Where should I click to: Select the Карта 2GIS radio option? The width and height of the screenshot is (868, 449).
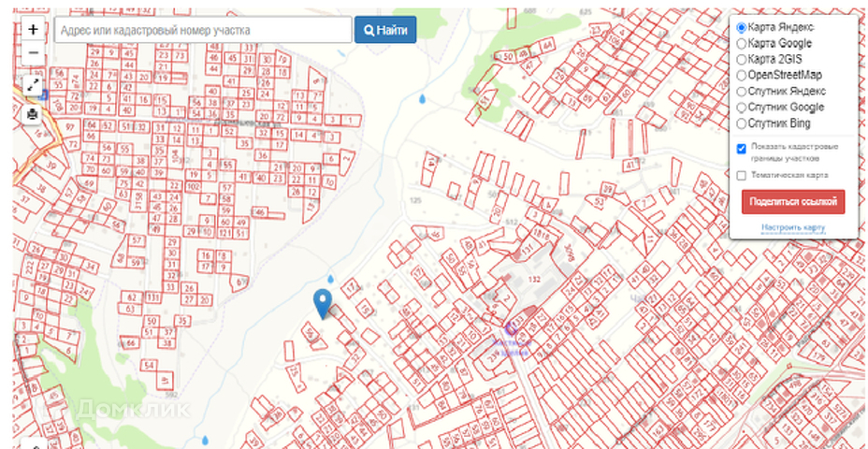point(741,59)
